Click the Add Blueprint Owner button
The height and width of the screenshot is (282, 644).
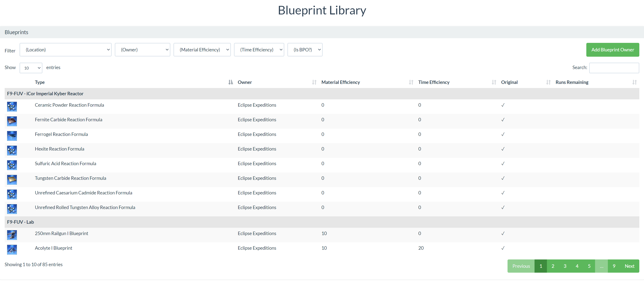pos(613,50)
